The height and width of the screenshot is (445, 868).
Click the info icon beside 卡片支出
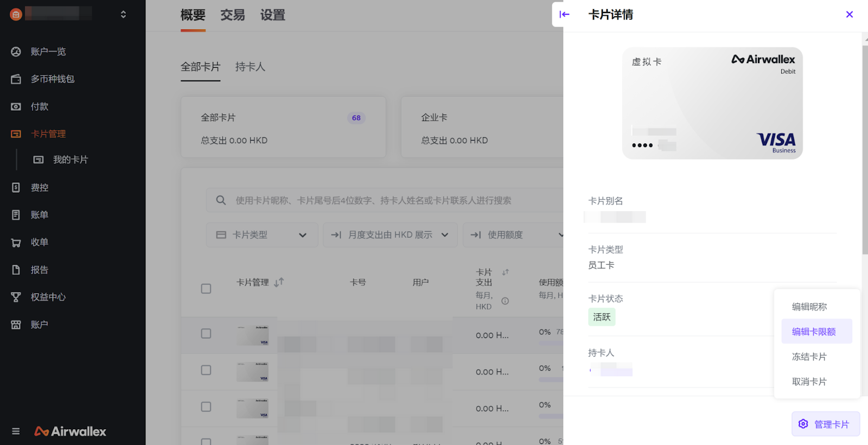[505, 301]
